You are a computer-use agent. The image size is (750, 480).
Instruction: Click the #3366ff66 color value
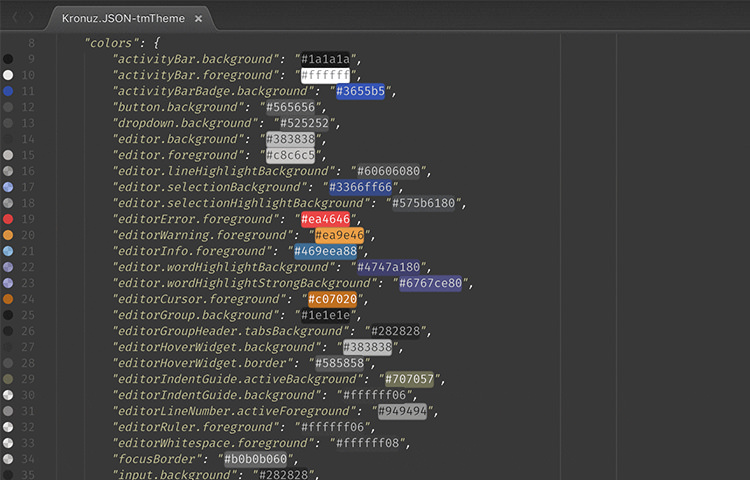coord(361,187)
